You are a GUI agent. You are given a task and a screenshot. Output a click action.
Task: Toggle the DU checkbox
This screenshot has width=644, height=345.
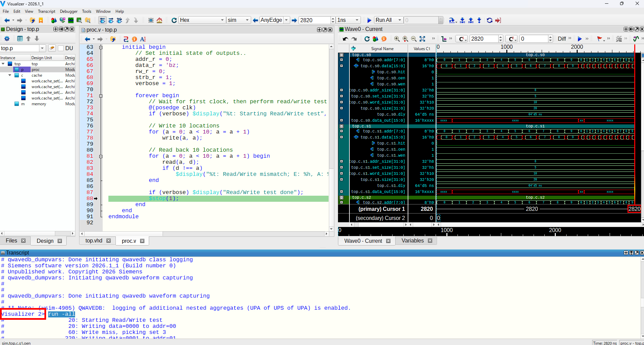(x=61, y=48)
